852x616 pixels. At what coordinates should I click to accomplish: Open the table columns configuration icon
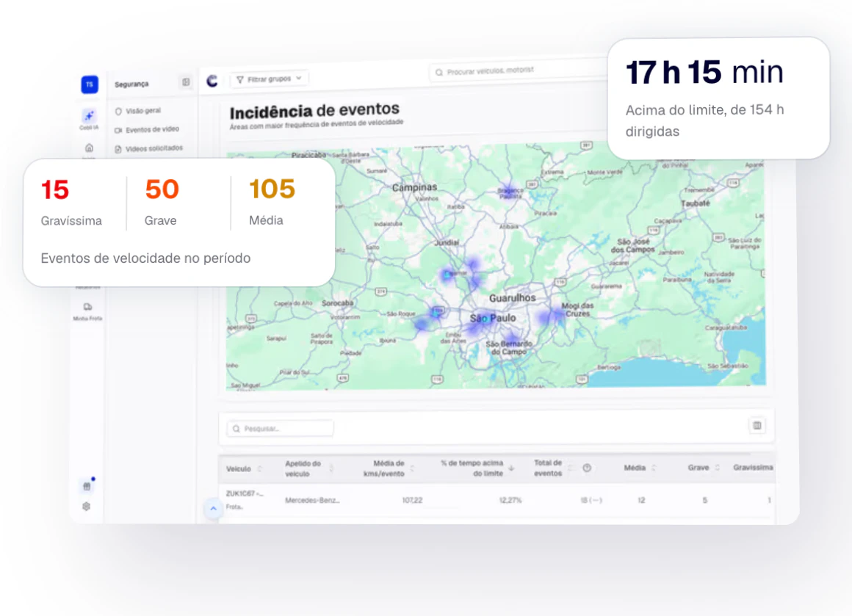(x=757, y=425)
